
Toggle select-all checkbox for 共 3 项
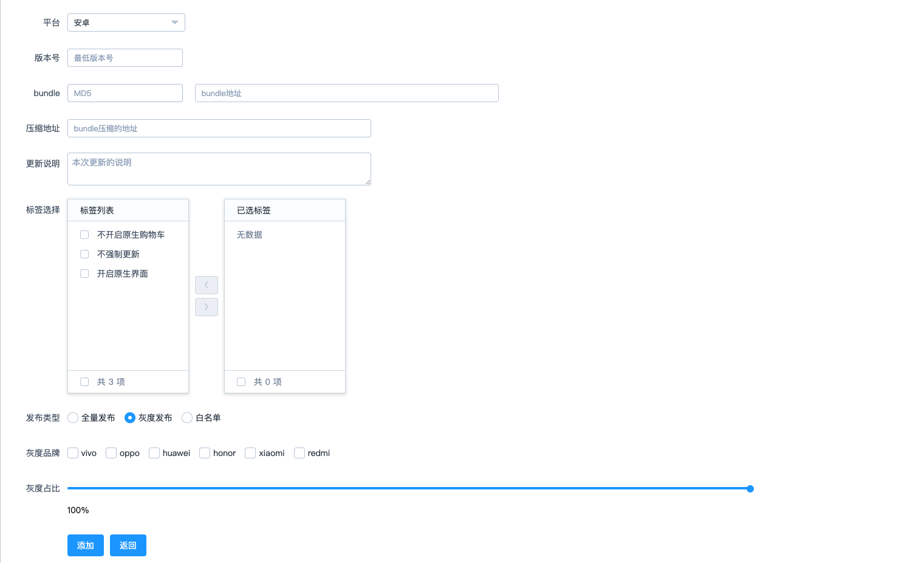click(84, 382)
